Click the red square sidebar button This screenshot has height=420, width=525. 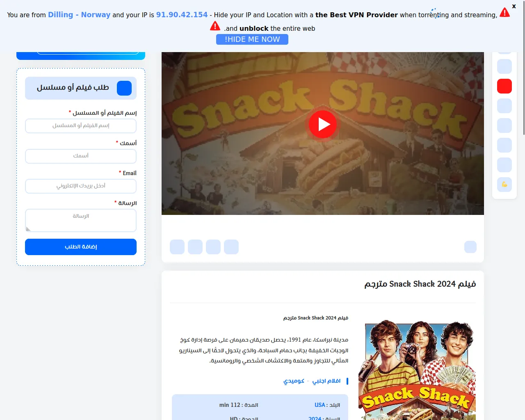point(504,86)
